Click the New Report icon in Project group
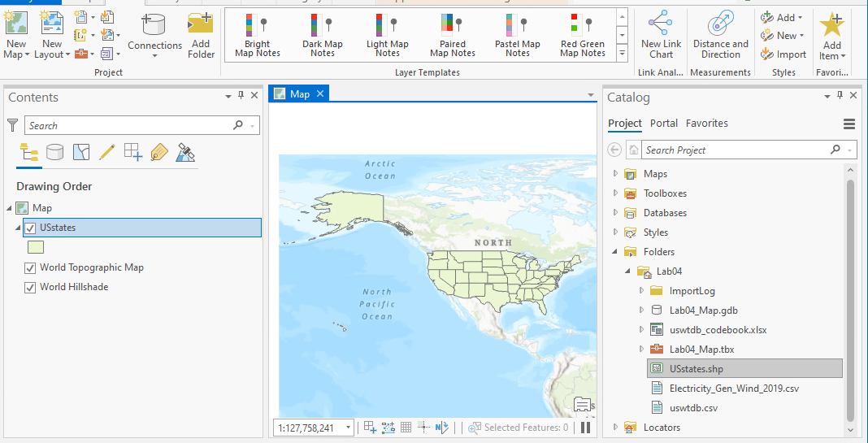The height and width of the screenshot is (443, 868). click(80, 18)
